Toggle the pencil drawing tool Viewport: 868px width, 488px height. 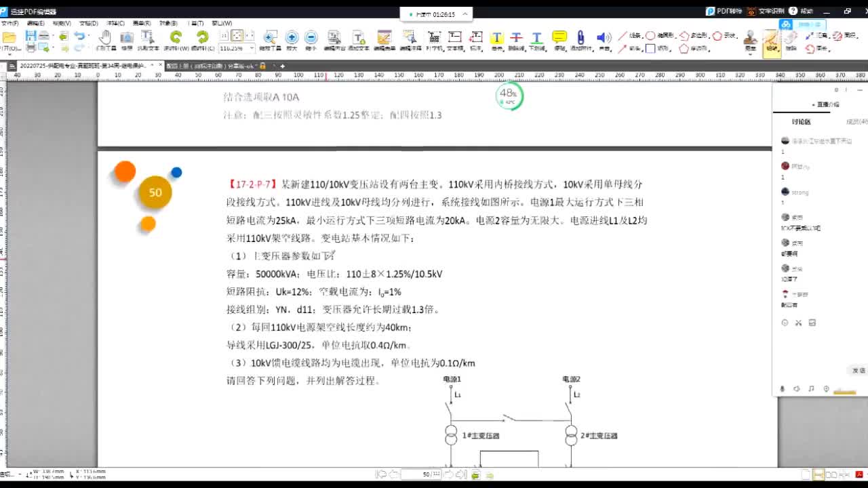tap(771, 37)
